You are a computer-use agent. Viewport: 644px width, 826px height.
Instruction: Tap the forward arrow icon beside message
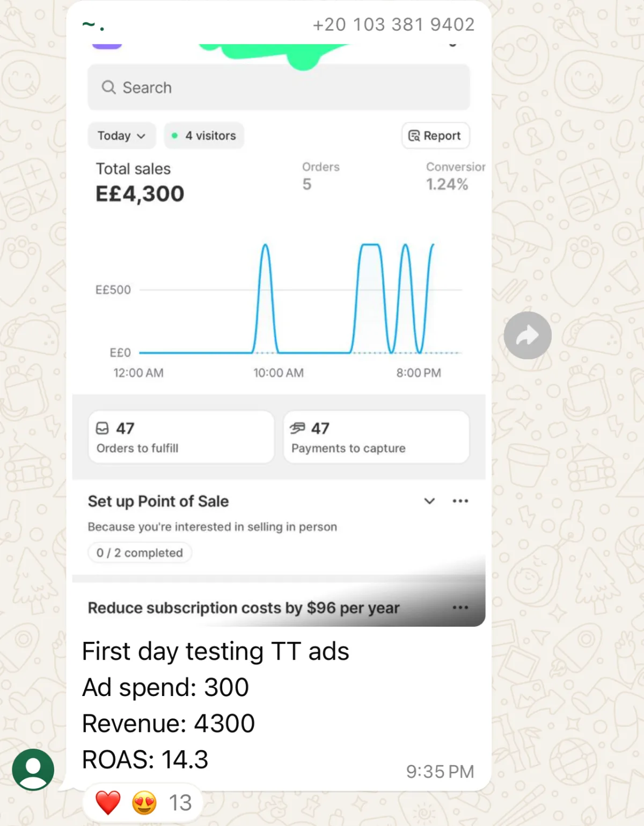click(x=527, y=336)
